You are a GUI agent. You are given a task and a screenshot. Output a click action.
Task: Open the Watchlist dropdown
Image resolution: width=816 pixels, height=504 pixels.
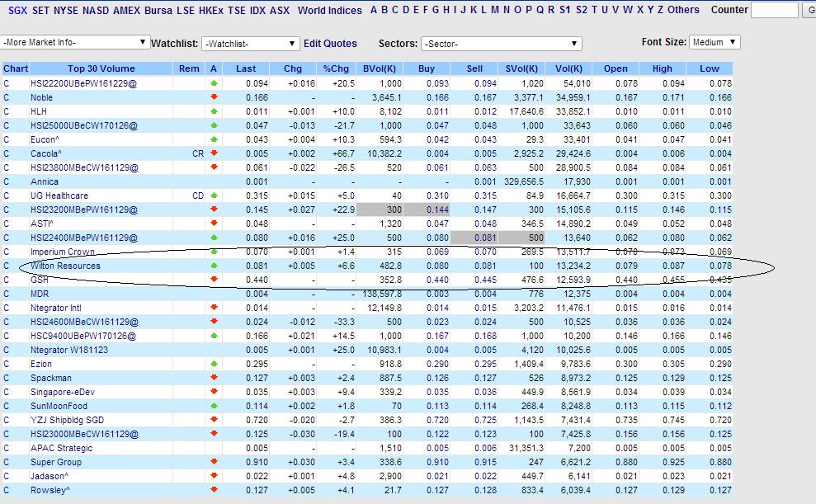point(250,44)
